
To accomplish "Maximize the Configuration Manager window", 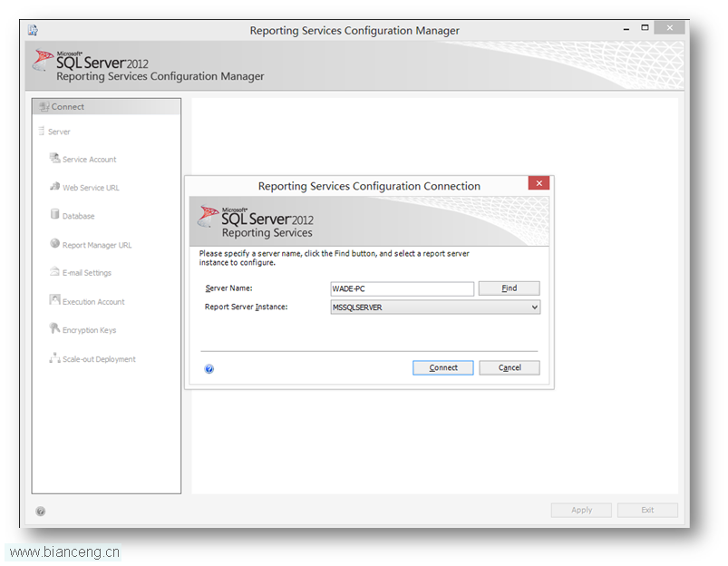I will (x=645, y=28).
